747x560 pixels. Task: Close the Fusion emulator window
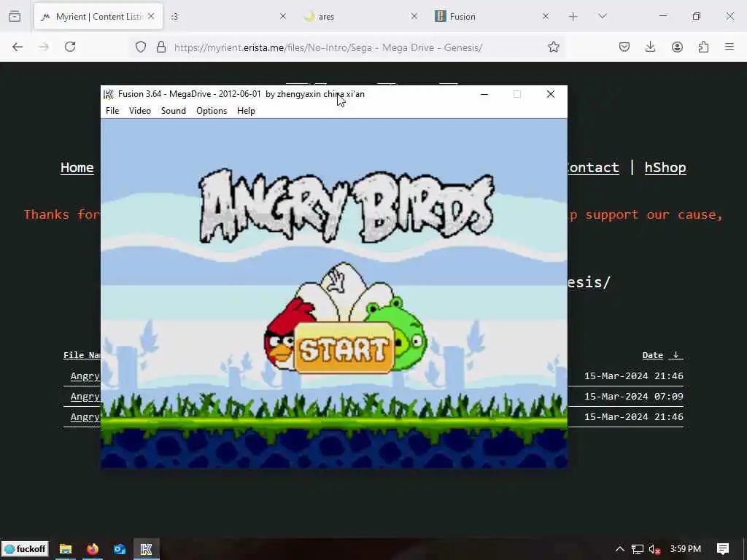pyautogui.click(x=550, y=94)
